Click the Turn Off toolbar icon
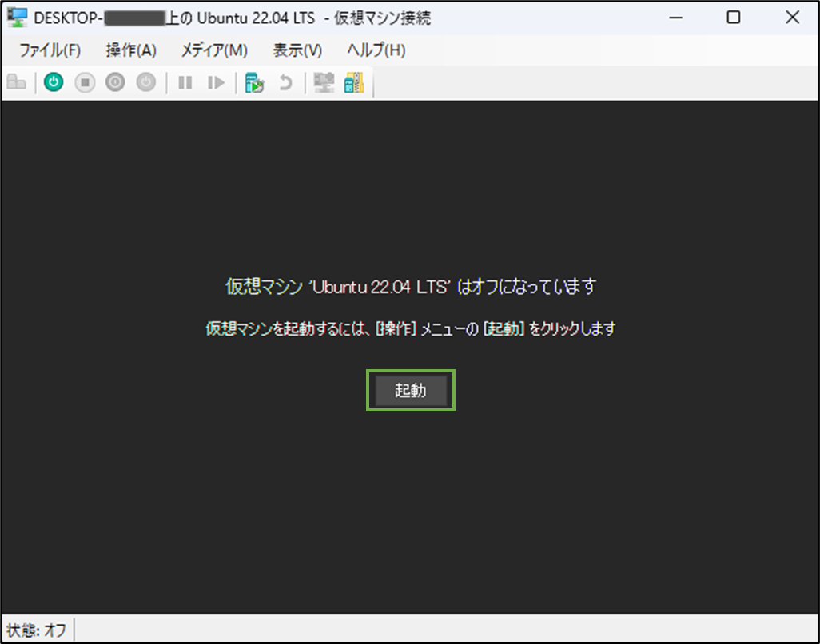Screen dimensions: 820x644 [x=84, y=82]
